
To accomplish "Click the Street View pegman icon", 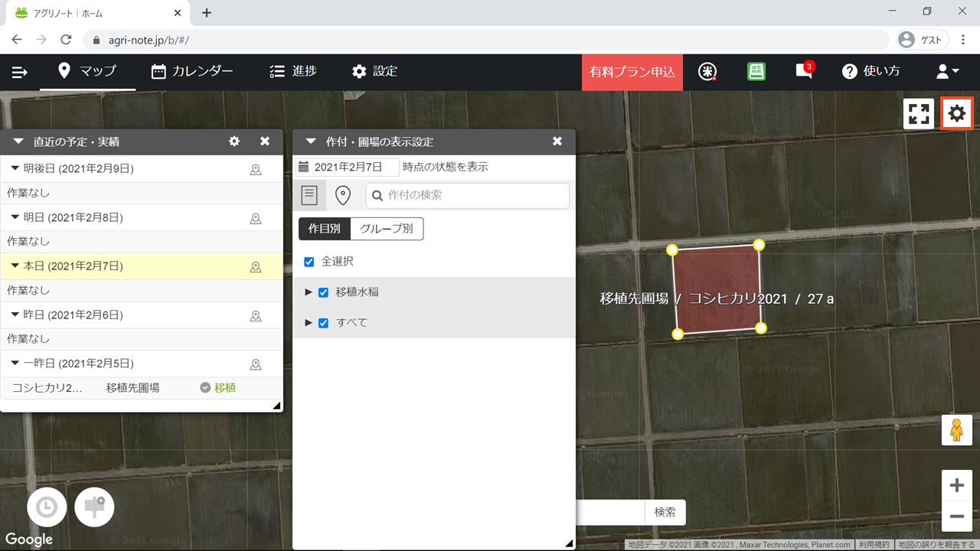I will 956,430.
